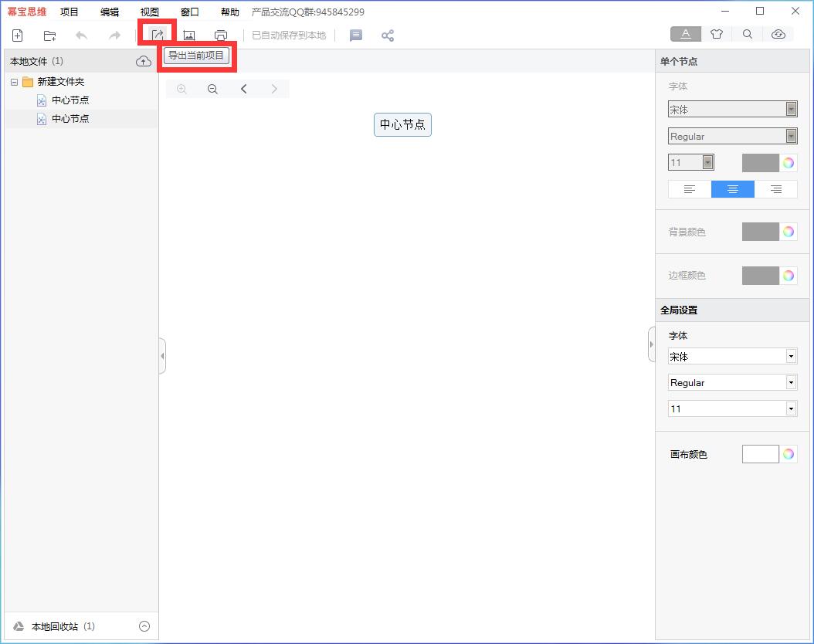This screenshot has width=814, height=644.
Task: Click the 画布颜色 canvas color picker wheel
Action: [x=788, y=454]
